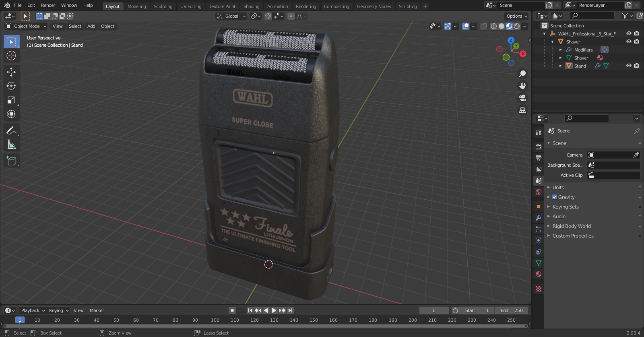The height and width of the screenshot is (337, 644).
Task: Activate the Rotate tool
Action: (x=11, y=86)
